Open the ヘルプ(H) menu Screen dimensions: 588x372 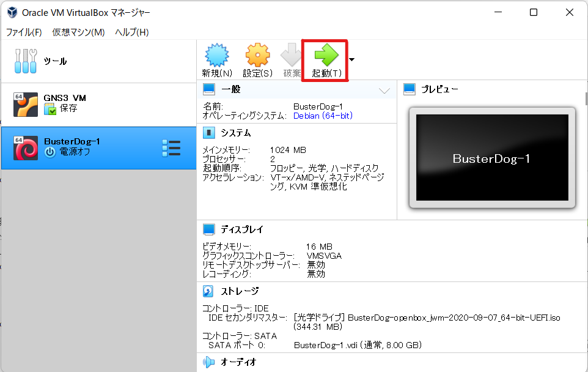130,32
